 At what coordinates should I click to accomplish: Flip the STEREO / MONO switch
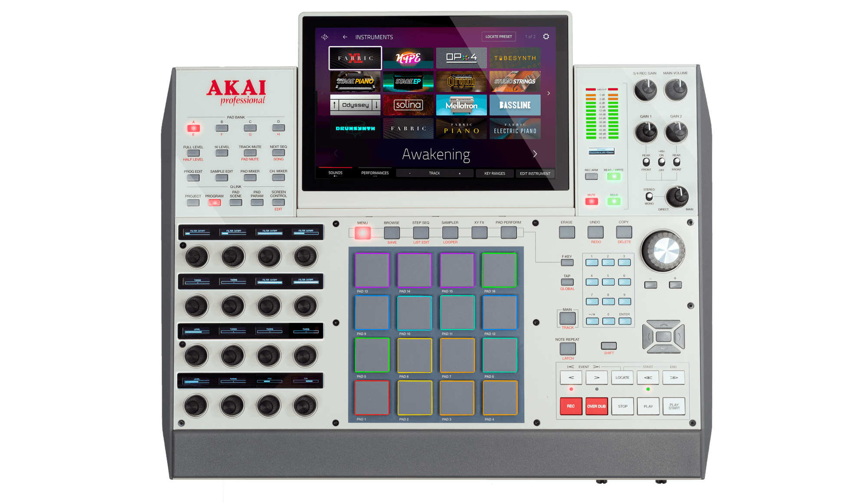pyautogui.click(x=649, y=196)
